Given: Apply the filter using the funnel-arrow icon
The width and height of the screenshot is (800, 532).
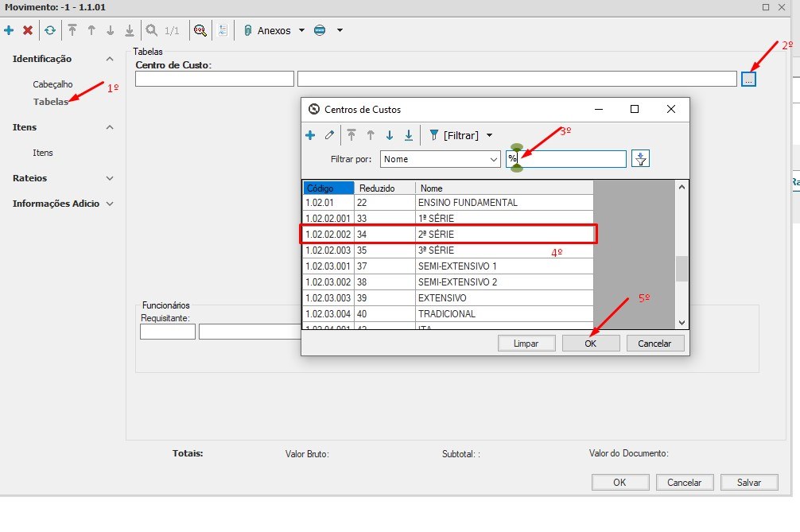Looking at the screenshot, I should point(641,158).
